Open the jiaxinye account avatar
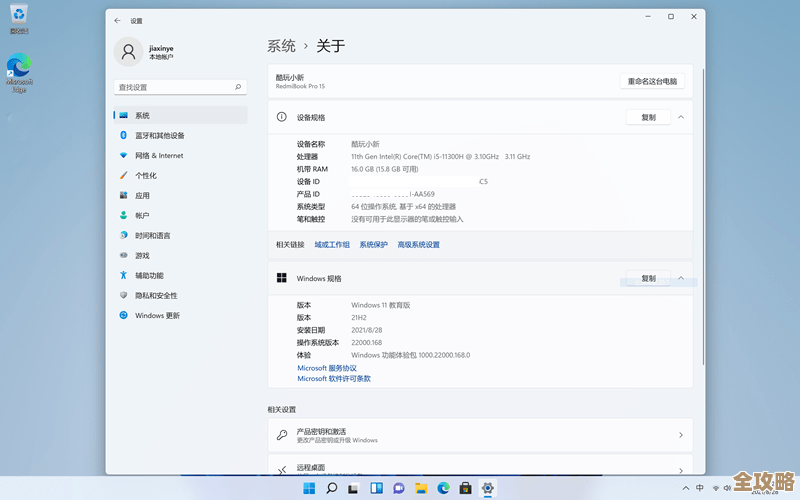800x500 pixels. (x=128, y=52)
